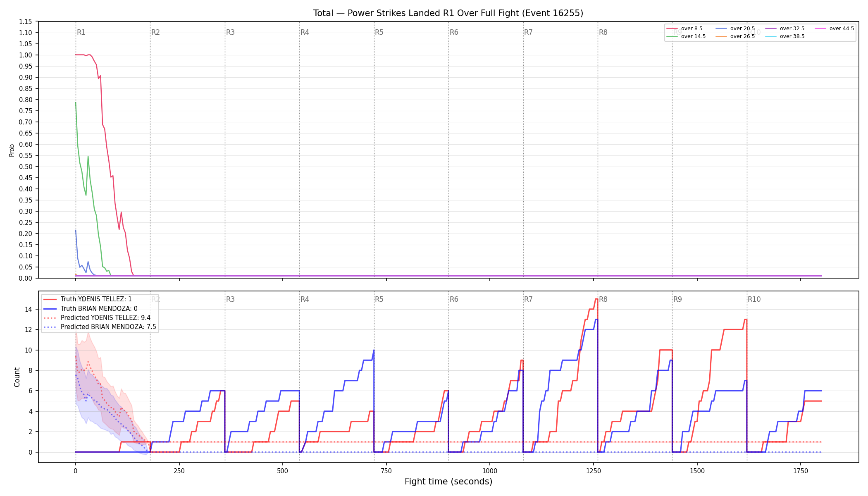Select the 'over 14.5' legend label

point(693,36)
